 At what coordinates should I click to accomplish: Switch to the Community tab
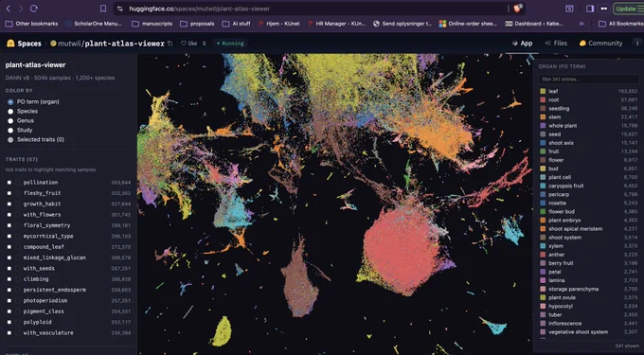click(600, 44)
